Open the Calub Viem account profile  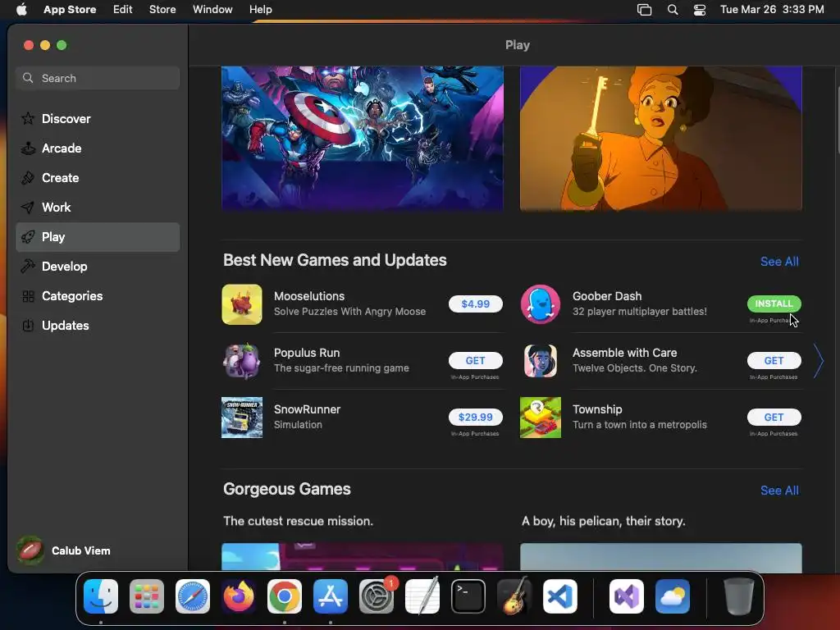tap(64, 550)
